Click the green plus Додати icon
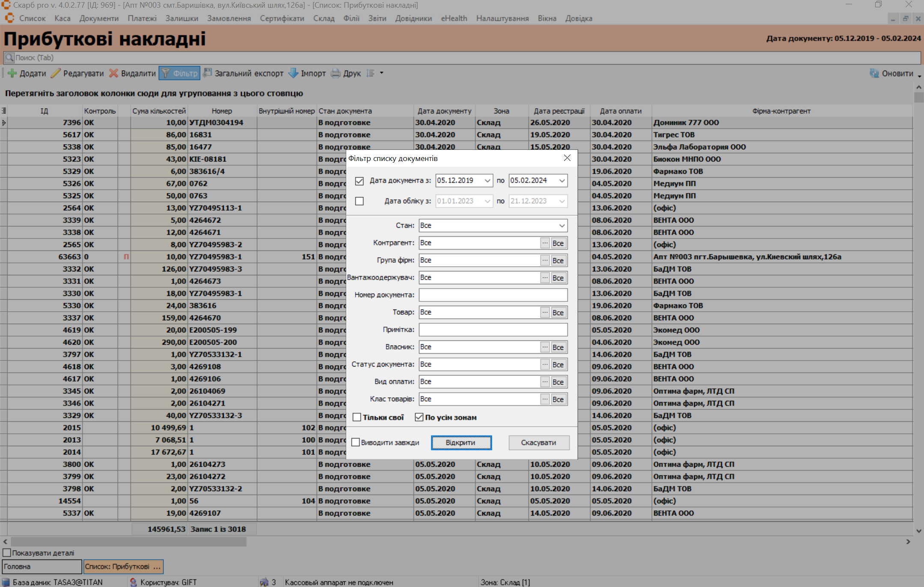This screenshot has width=924, height=587. coord(12,73)
